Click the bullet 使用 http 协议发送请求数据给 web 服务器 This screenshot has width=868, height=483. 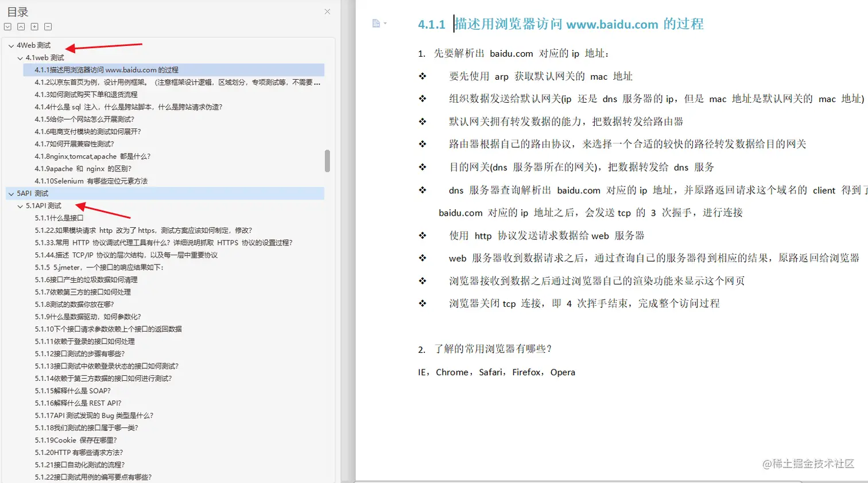(547, 235)
